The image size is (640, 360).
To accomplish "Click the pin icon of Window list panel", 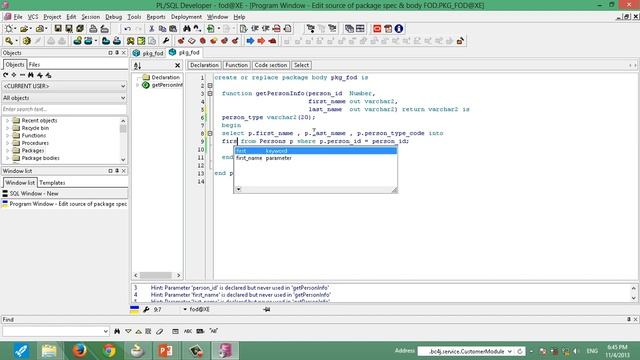I will 117,171.
